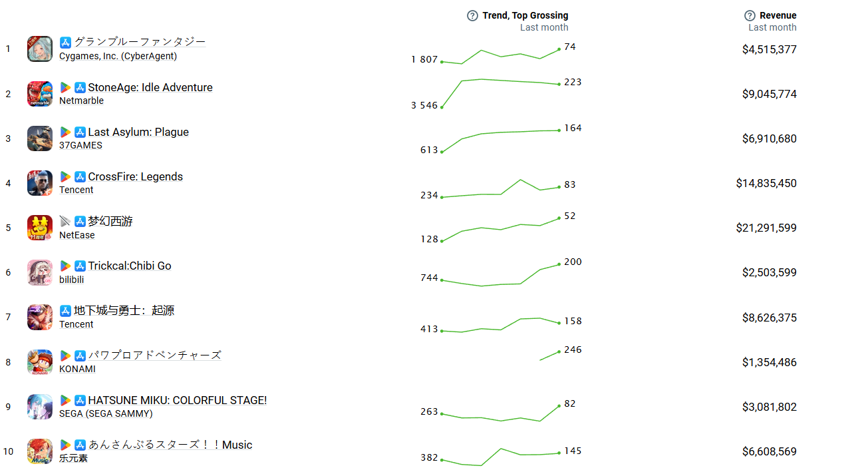Viewport: 868px width, 470px height.
Task: Click the KONAMI publisher link
Action: coord(77,369)
